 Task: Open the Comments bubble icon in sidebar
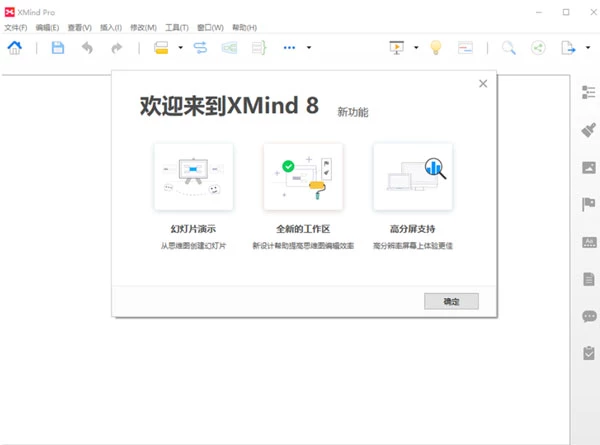click(589, 316)
